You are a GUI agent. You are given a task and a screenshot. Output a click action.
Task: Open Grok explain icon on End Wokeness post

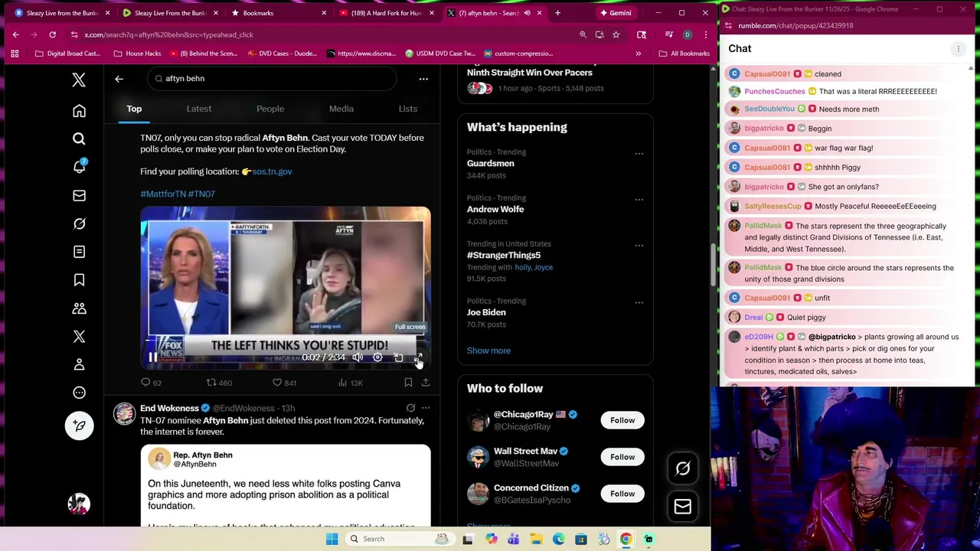(411, 409)
